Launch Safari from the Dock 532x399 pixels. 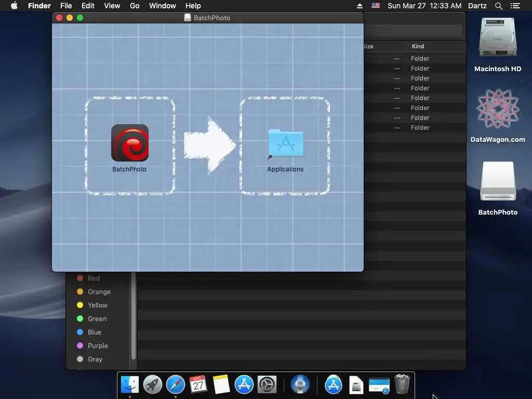point(176,385)
